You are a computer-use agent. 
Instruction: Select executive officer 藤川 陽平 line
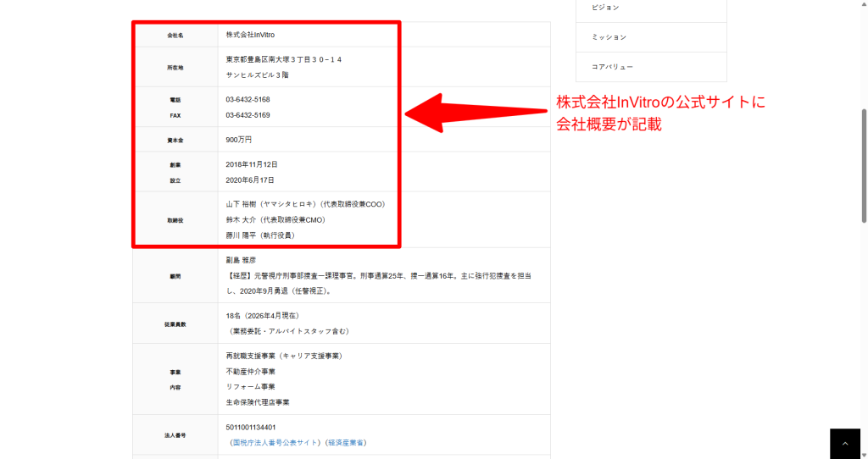point(261,235)
